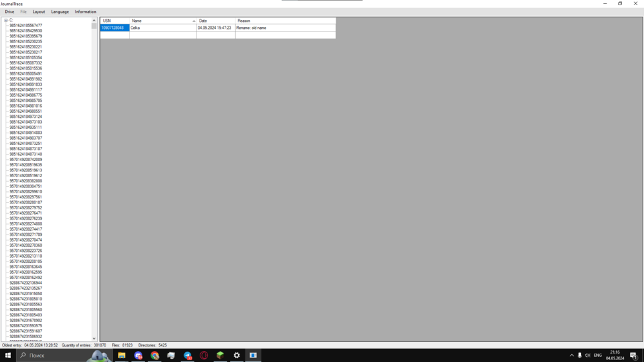Click the tree panel scrollbar thumb
This screenshot has width=644, height=362.
point(94,26)
